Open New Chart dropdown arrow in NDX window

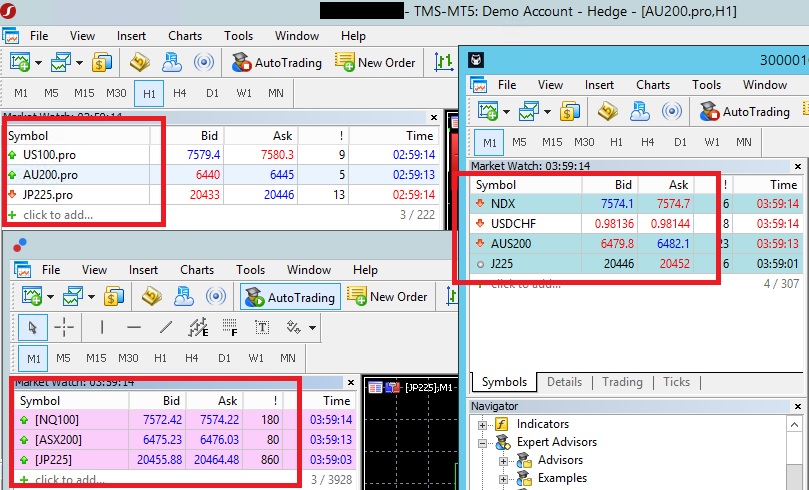507,112
